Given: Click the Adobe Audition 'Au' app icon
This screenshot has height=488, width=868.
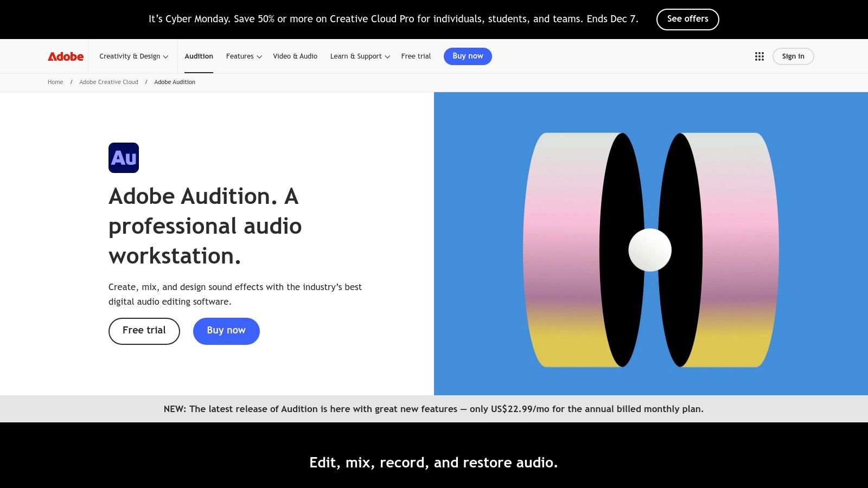Looking at the screenshot, I should point(124,157).
